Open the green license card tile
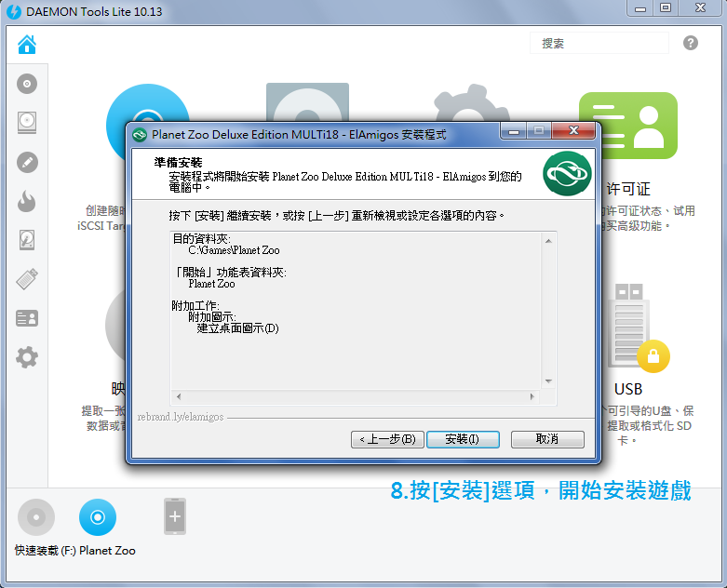727x588 pixels. point(628,126)
